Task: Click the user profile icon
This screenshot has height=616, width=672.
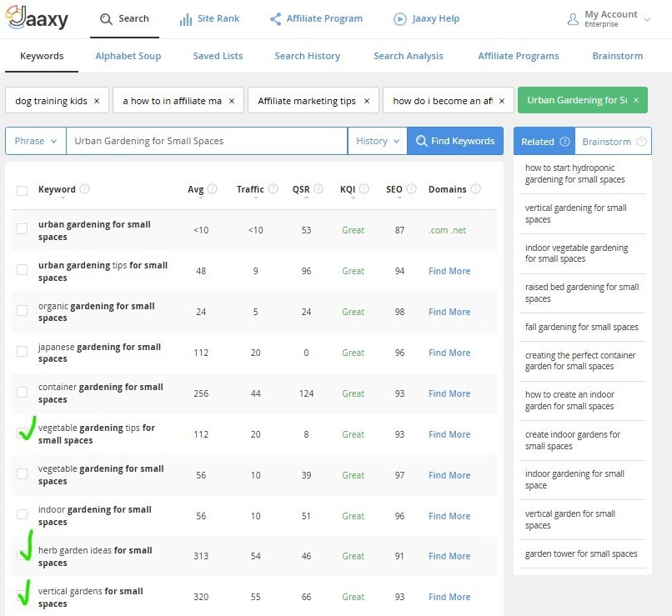Action: coord(573,19)
